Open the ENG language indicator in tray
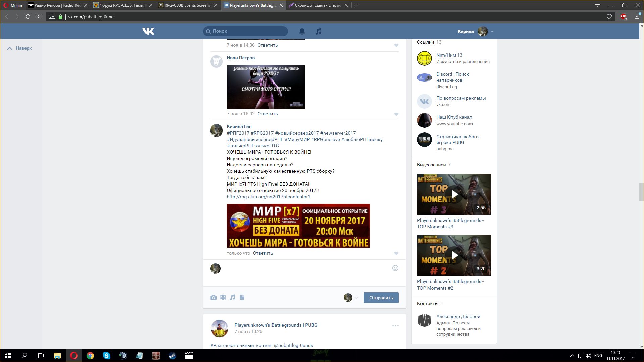This screenshot has width=644, height=362. [x=598, y=356]
